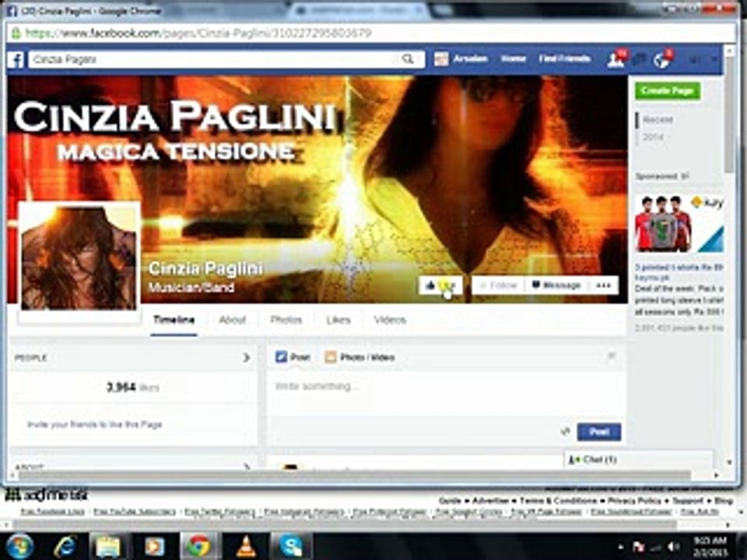Click the Facebook logo icon
This screenshot has width=747, height=560.
tap(16, 60)
